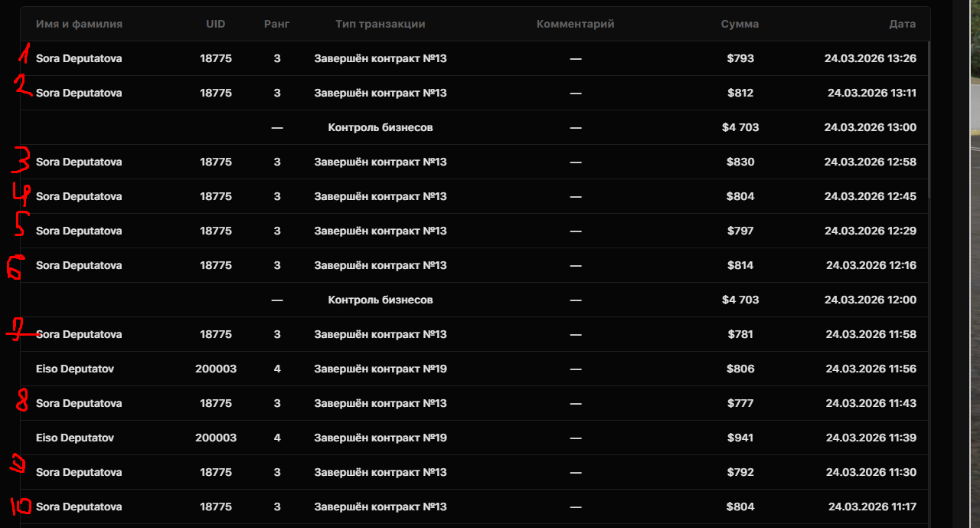Sort by the "Ранг" column header
The width and height of the screenshot is (980, 528).
click(x=277, y=24)
